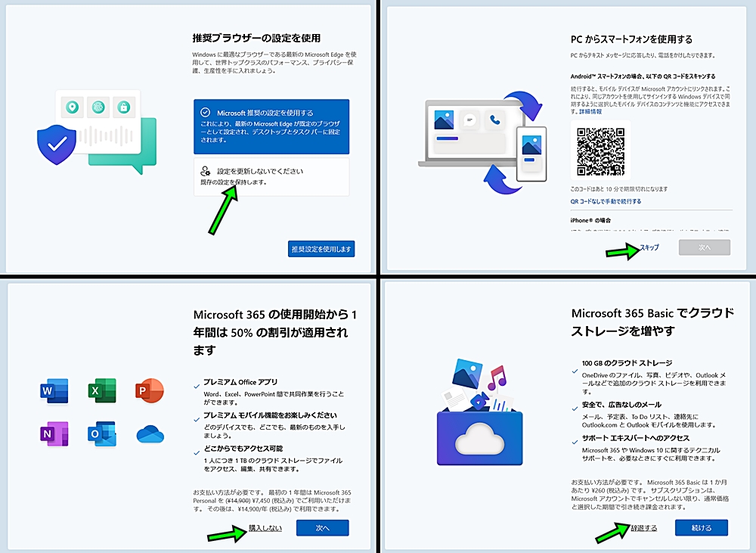
Task: Click the text どこからでもアクセス可能
Action: pyautogui.click(x=243, y=449)
